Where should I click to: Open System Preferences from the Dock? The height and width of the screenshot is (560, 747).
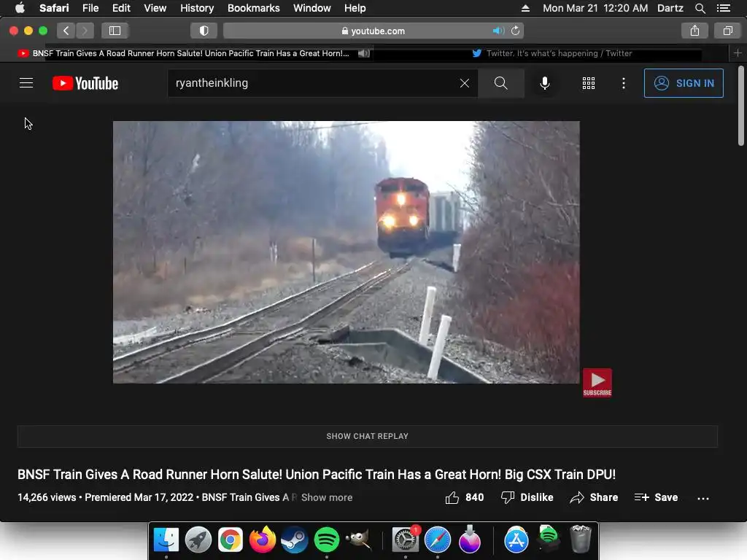pyautogui.click(x=406, y=540)
